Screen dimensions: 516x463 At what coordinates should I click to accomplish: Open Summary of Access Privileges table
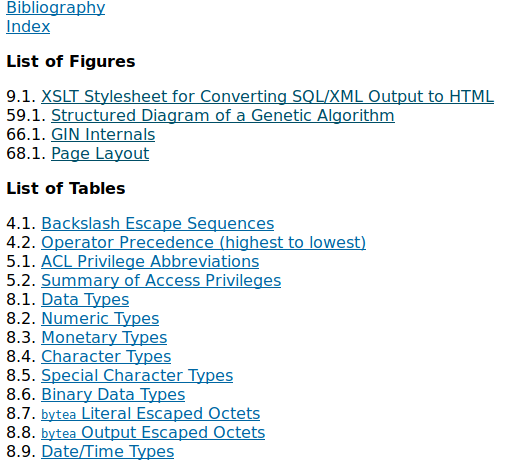pos(161,281)
